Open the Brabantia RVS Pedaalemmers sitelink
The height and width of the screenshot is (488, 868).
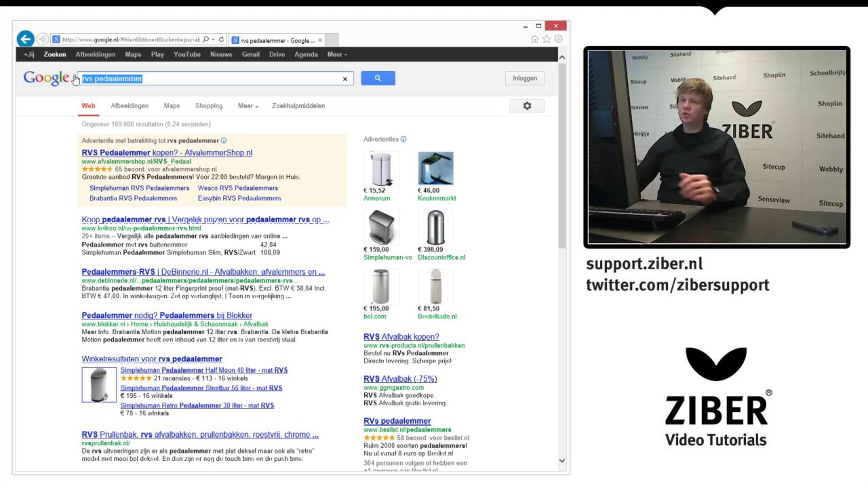click(133, 198)
